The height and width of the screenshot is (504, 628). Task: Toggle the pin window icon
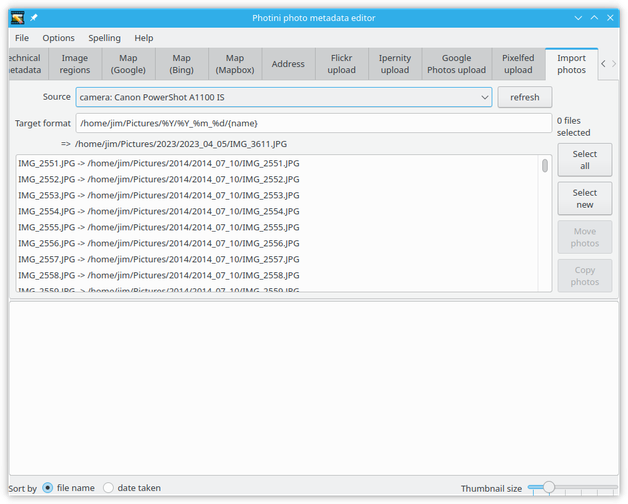[x=34, y=18]
